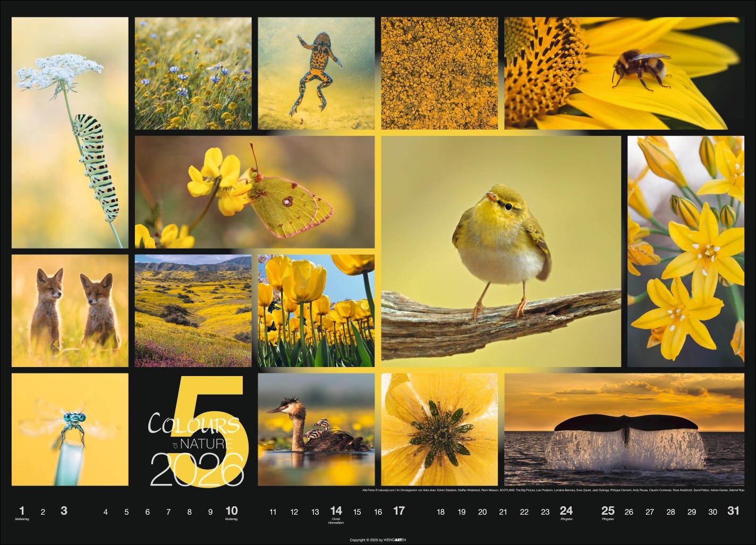
Task: Select the yellow warbler on branch photo
Action: [x=502, y=251]
